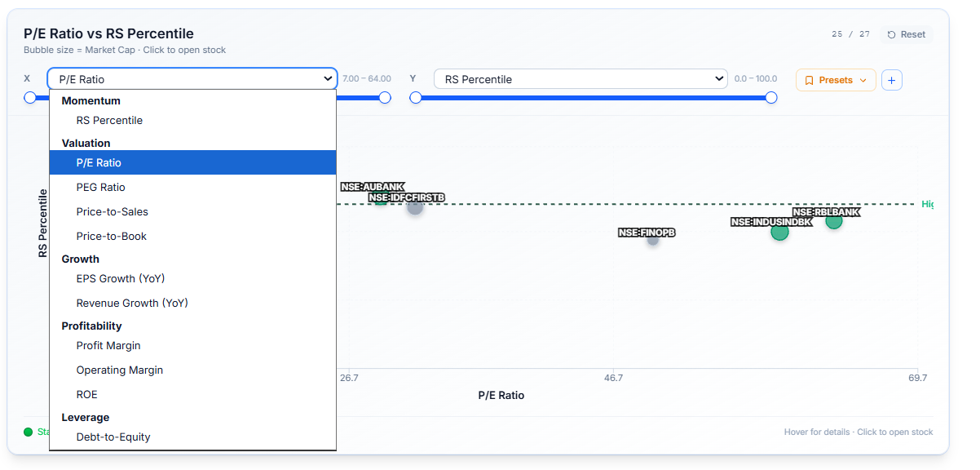Click the axis tick value 46.7
Screen dimensions: 980x470
pos(613,378)
